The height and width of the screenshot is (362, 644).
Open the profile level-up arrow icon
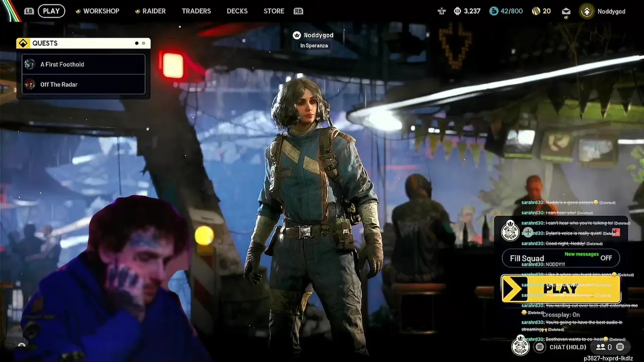coord(587,11)
